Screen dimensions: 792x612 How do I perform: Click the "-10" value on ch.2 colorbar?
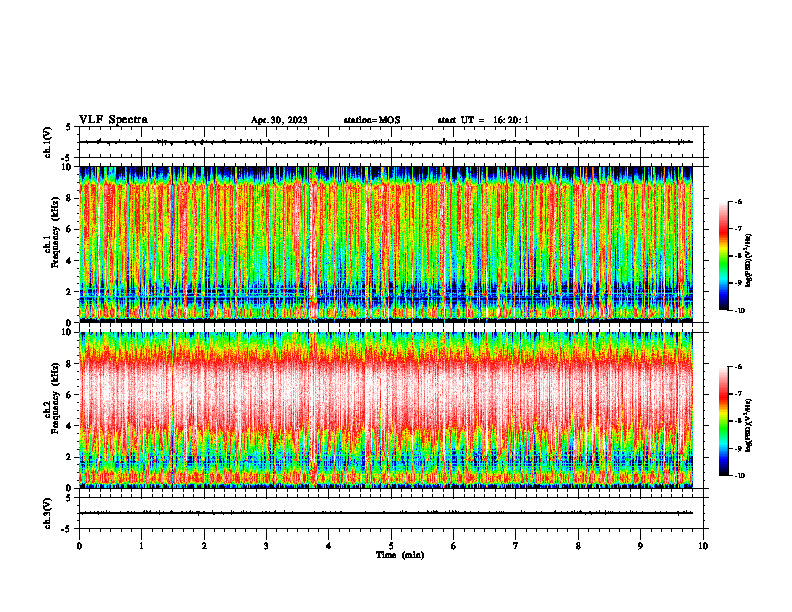click(x=739, y=476)
